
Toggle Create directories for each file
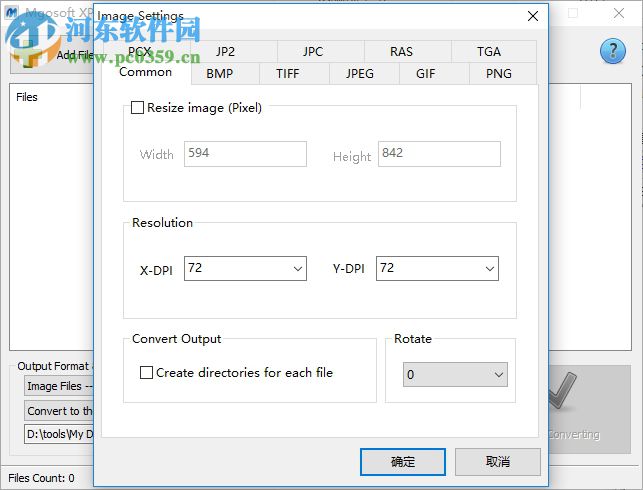pos(146,372)
